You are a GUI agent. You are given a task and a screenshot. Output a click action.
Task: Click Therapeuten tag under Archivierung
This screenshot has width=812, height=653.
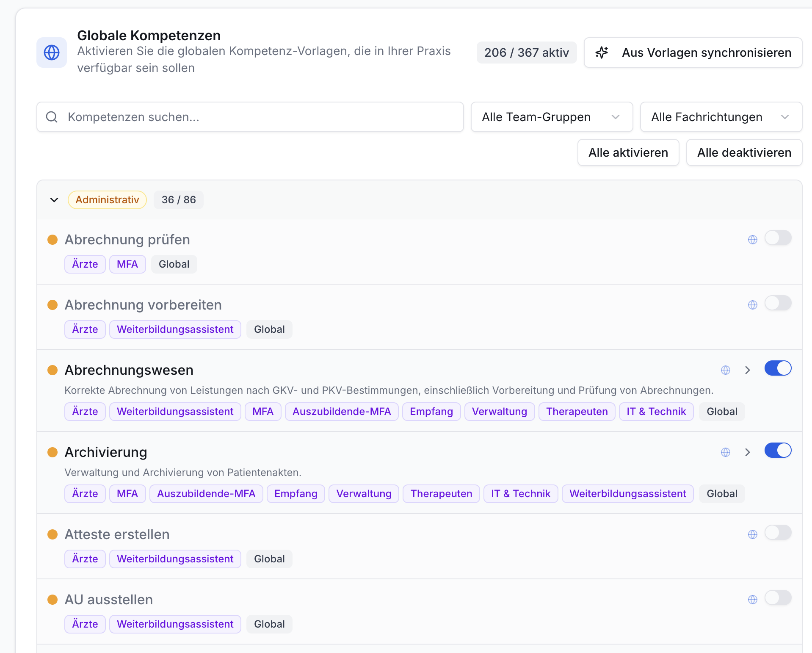click(441, 494)
